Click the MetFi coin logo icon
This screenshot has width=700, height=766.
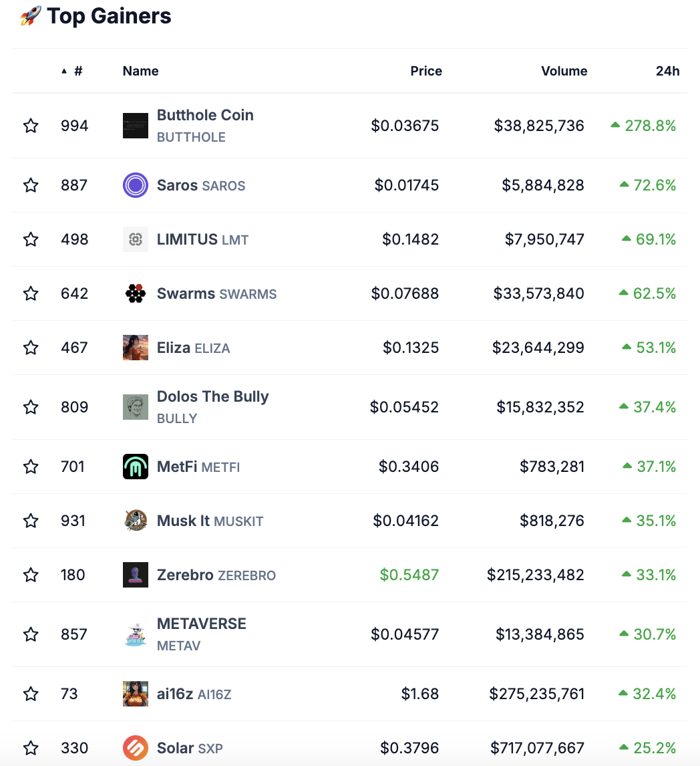[x=136, y=467]
